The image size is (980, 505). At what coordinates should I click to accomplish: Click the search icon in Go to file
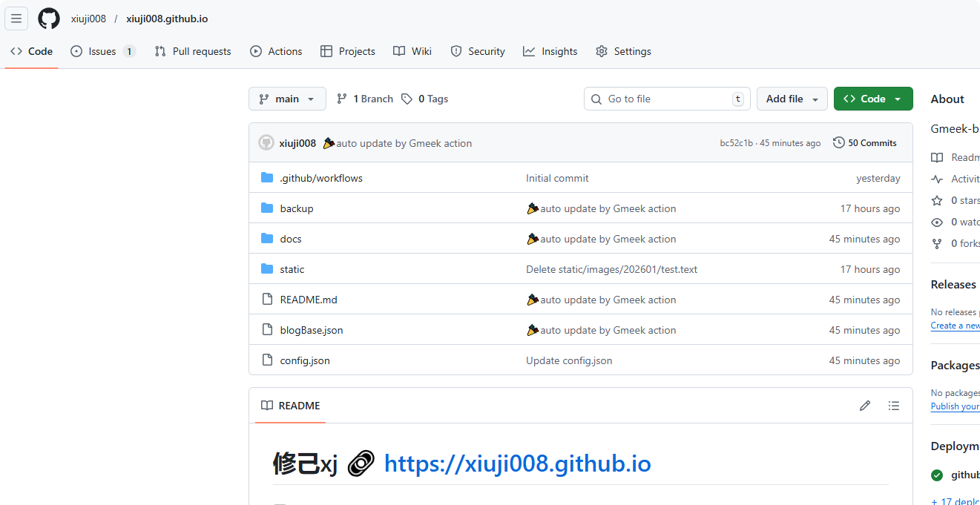click(596, 98)
